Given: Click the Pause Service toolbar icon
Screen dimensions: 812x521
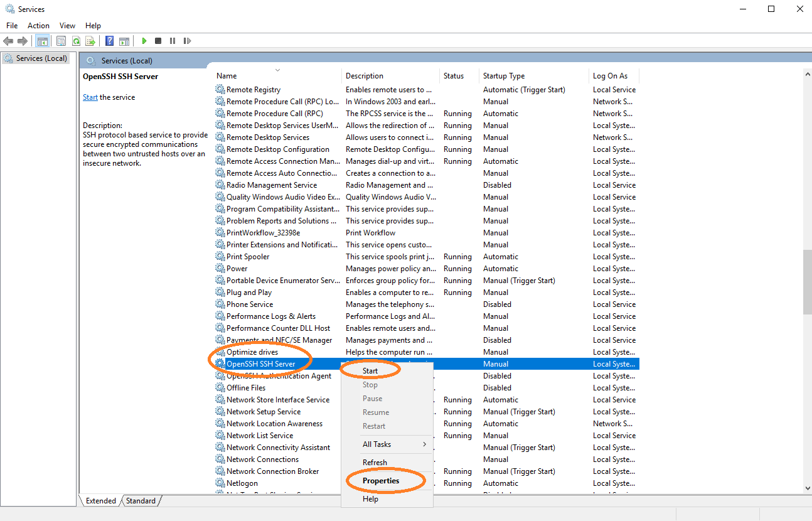Looking at the screenshot, I should click(173, 41).
